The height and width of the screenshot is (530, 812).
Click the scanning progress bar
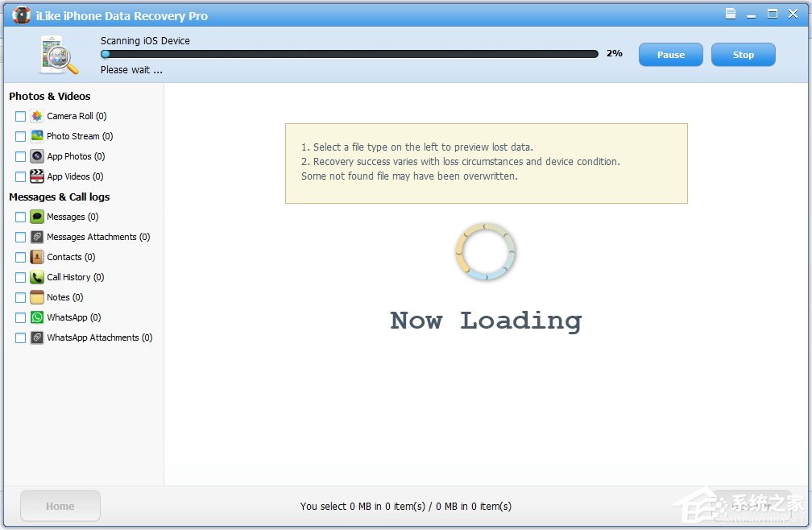point(350,54)
